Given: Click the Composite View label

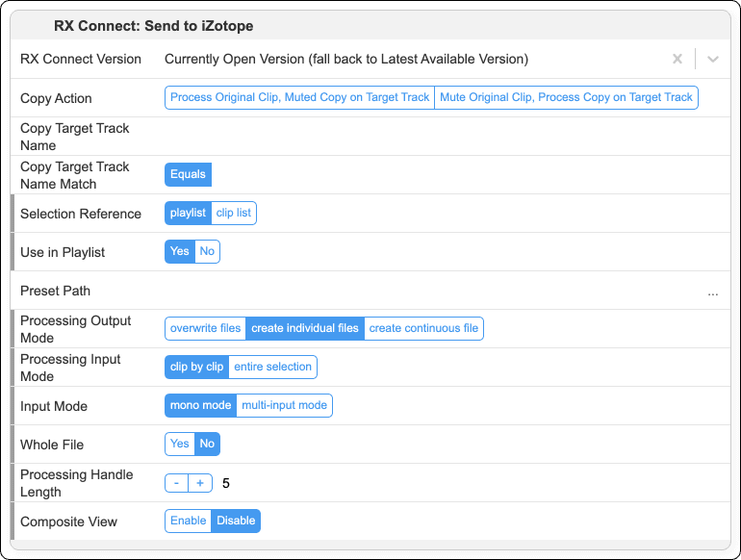Looking at the screenshot, I should click(68, 522).
